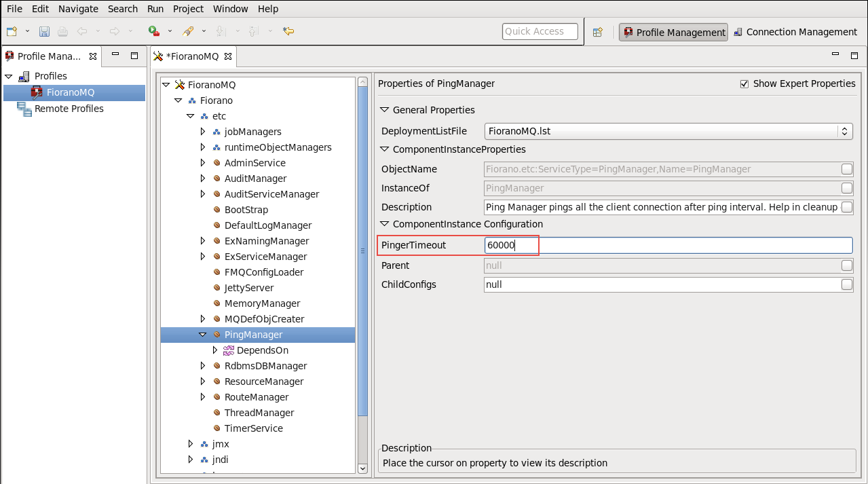The height and width of the screenshot is (484, 868).
Task: Collapse ComponentInstance Configuration section
Action: pos(384,224)
